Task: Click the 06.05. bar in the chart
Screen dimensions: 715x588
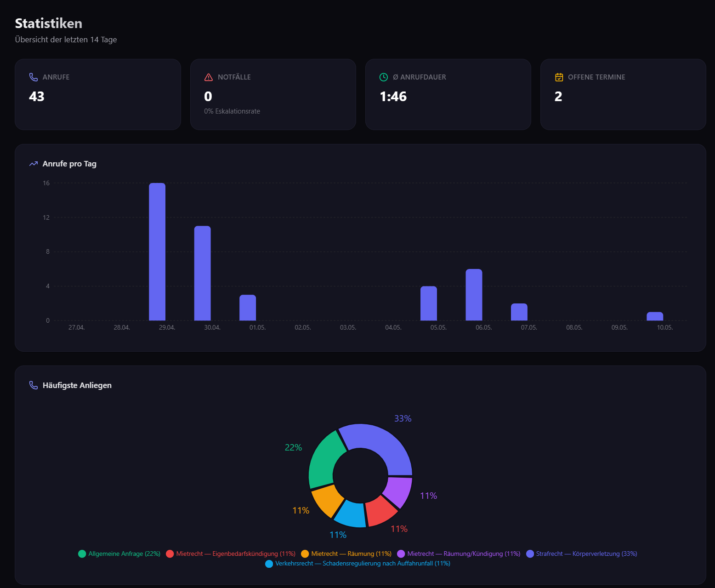Action: (474, 295)
